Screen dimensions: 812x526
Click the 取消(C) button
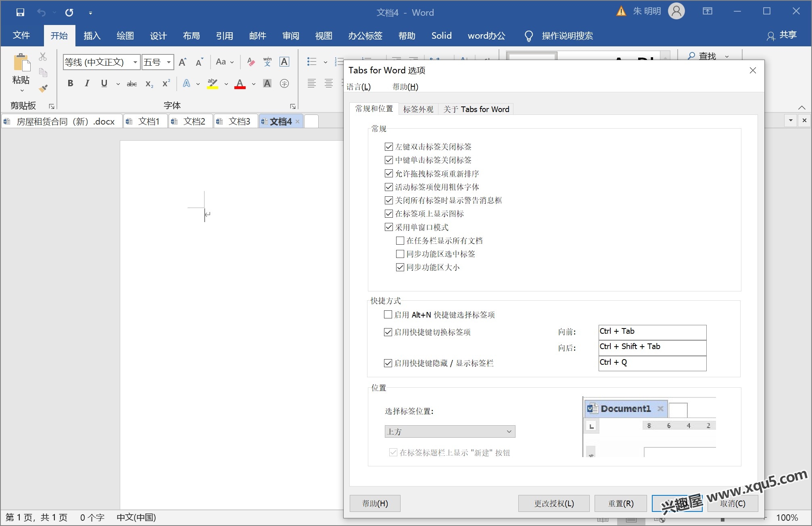(733, 503)
